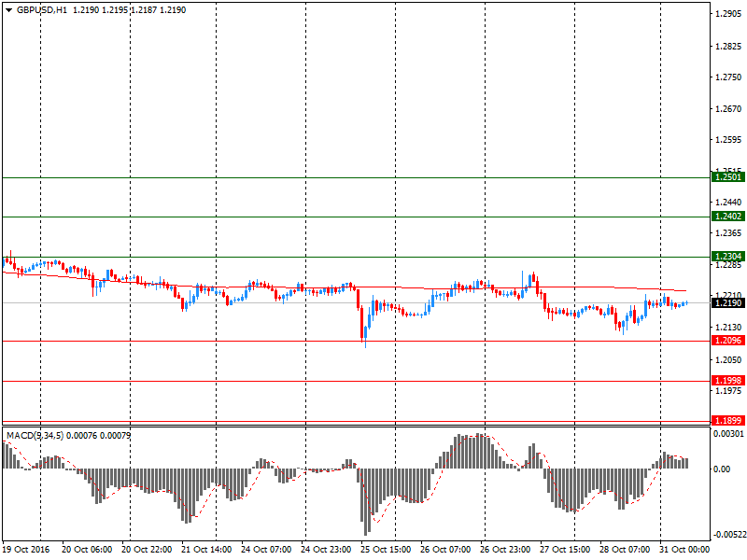The width and height of the screenshot is (747, 560).
Task: Select the 24 Oct 07:00 time axis label
Action: pos(266,549)
